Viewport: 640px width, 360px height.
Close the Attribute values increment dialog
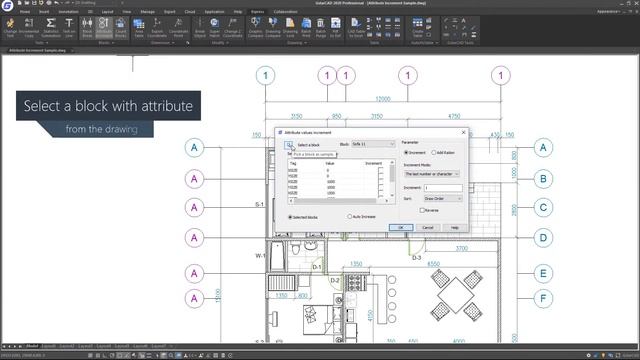click(463, 132)
